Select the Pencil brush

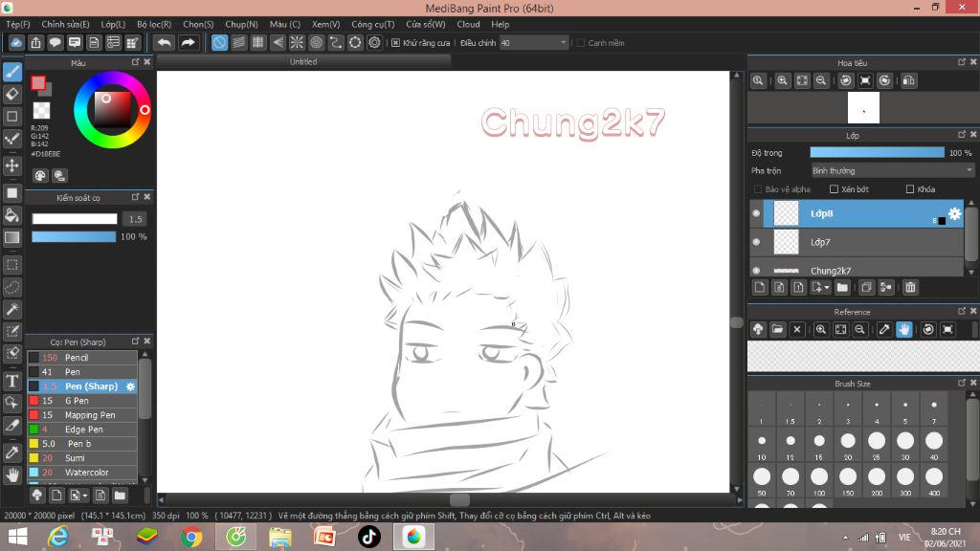82,358
